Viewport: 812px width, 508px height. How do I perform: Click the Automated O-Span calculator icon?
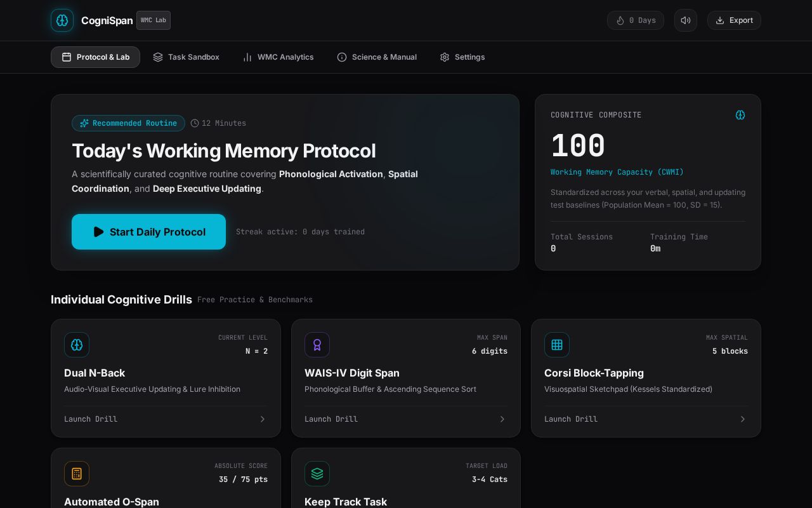(x=77, y=474)
